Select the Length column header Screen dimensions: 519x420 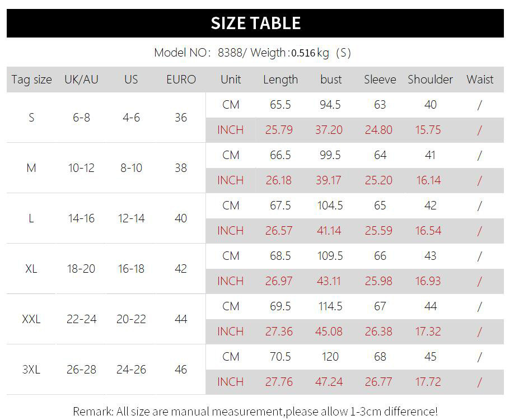[280, 80]
